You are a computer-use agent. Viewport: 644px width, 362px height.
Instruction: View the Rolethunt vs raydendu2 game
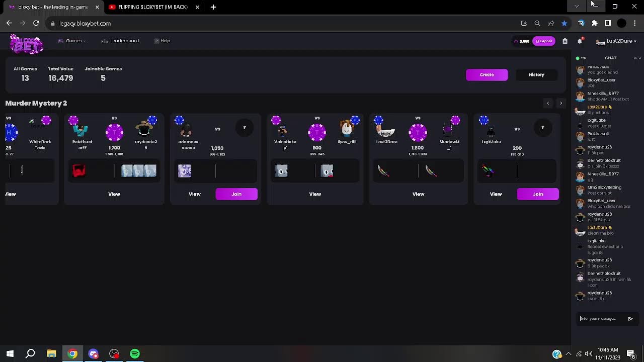click(114, 194)
